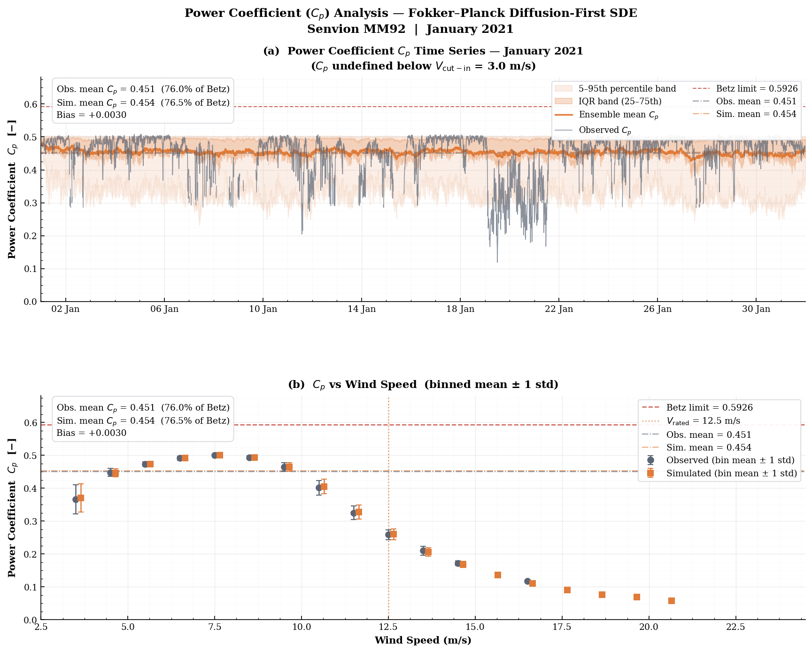
Task: Select the subtitle 'Senvion MM92 | January 2021'
Action: coord(410,29)
